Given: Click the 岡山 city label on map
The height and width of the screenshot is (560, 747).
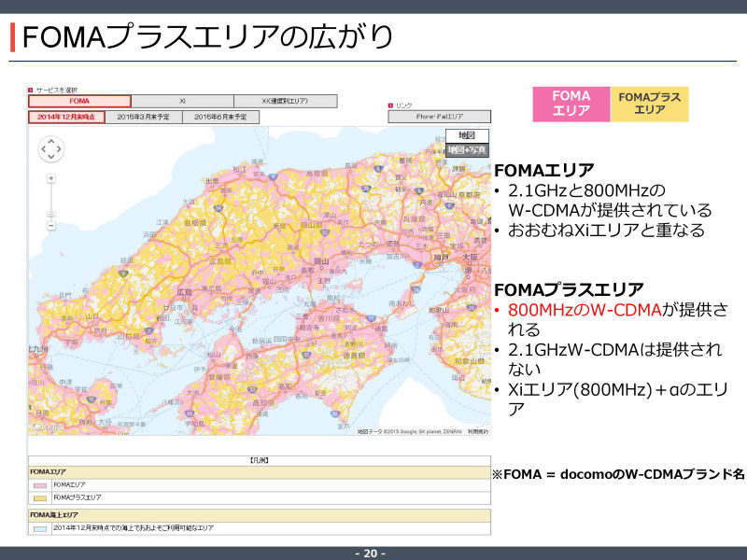Looking at the screenshot, I should coord(320,261).
